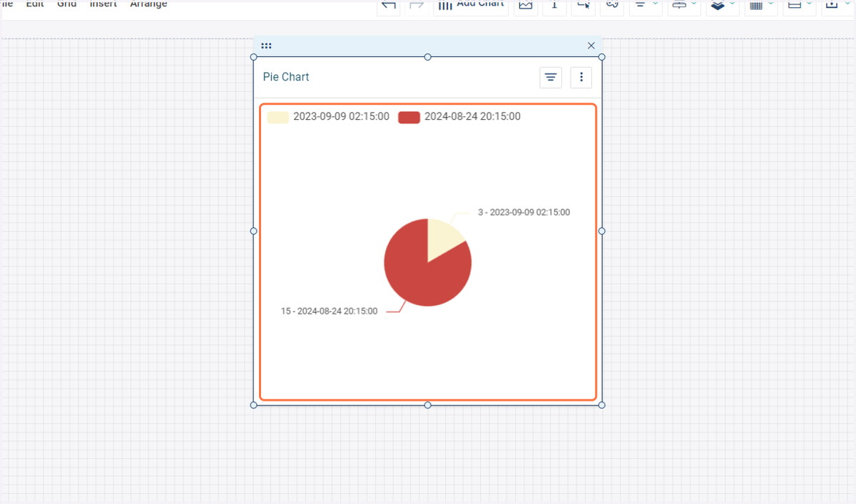Screen dimensions: 856x504
Task: Click legend label 2024-08-24 20:15:00
Action: (472, 117)
